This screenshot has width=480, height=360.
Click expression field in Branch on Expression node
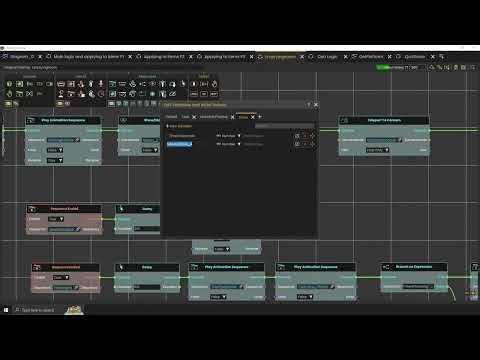(418, 286)
